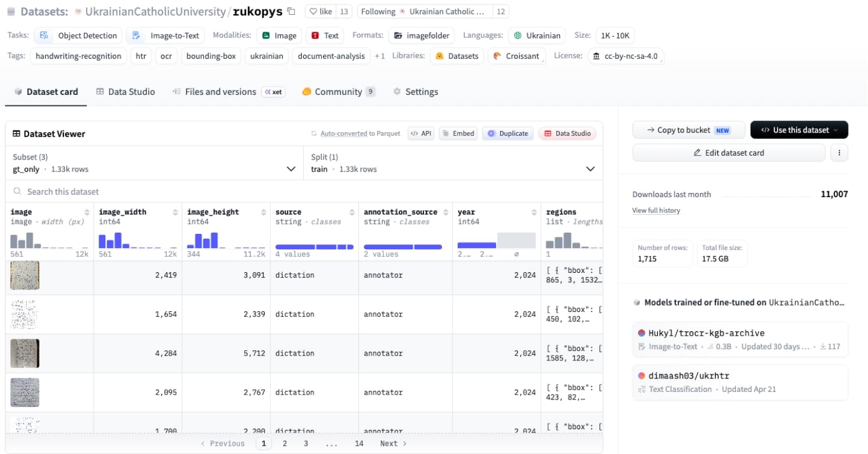
Task: Sort the image_width column
Action: click(175, 212)
